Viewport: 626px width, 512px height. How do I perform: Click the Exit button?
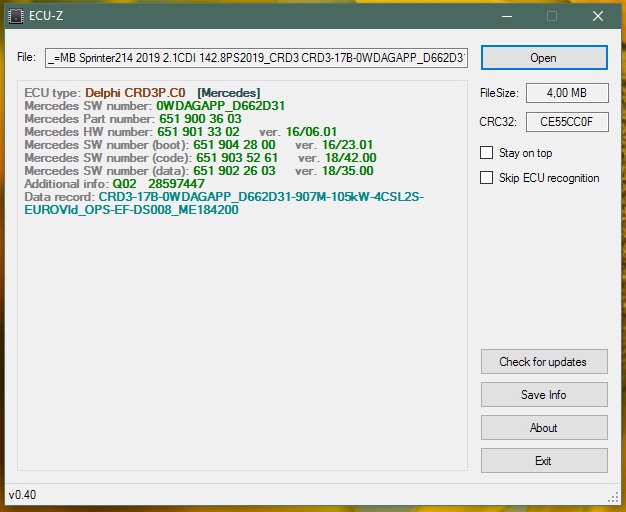(x=544, y=460)
